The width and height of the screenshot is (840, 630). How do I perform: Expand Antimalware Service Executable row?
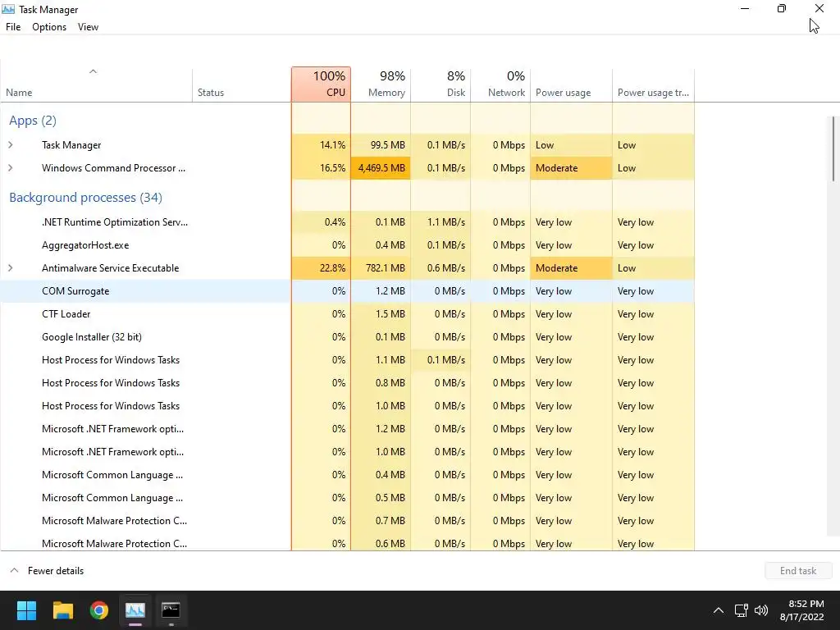coord(10,268)
